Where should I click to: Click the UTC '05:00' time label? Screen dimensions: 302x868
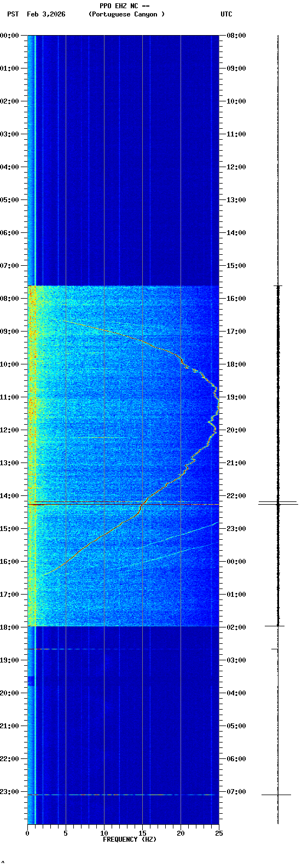[x=236, y=726]
